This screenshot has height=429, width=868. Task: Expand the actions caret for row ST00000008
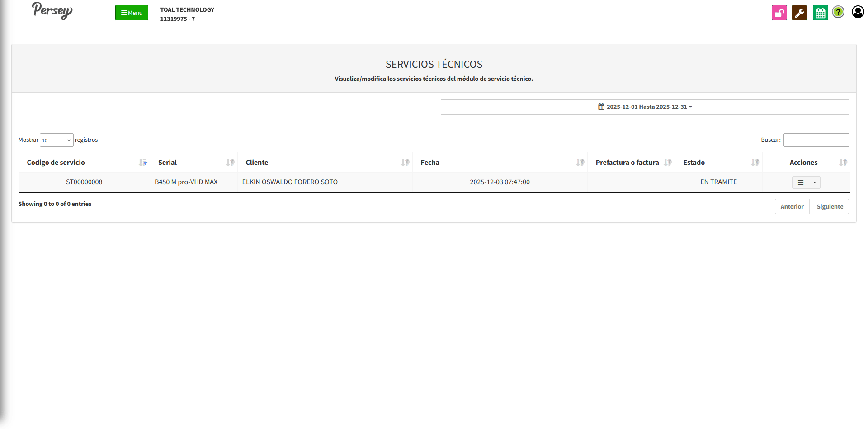coord(815,182)
